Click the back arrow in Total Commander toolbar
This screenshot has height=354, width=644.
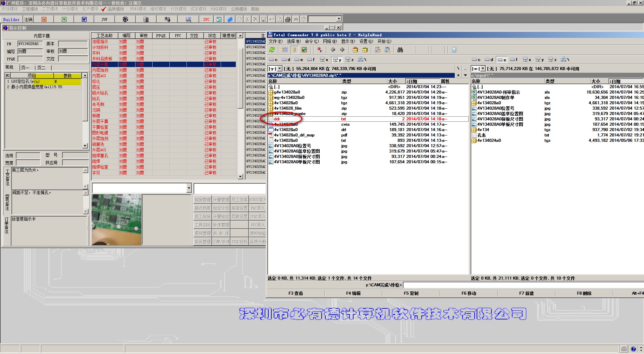coord(333,50)
